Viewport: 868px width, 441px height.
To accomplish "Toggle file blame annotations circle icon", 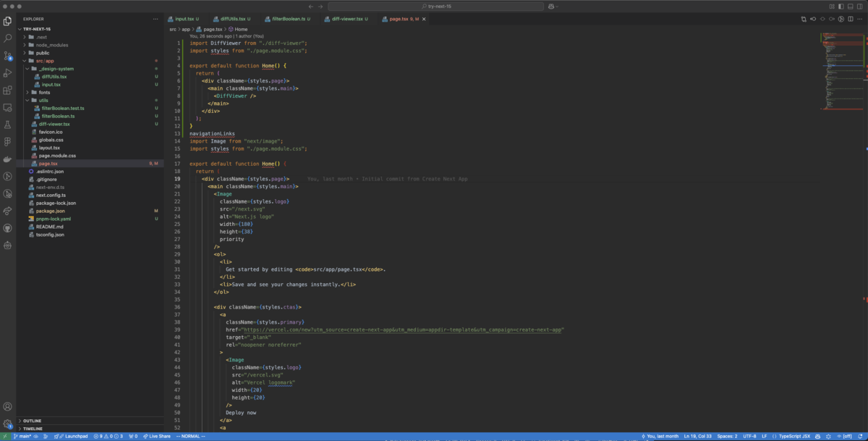I will (842, 18).
